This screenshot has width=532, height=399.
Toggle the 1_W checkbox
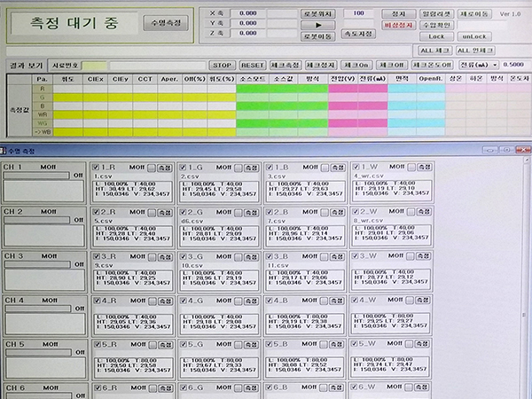click(356, 167)
